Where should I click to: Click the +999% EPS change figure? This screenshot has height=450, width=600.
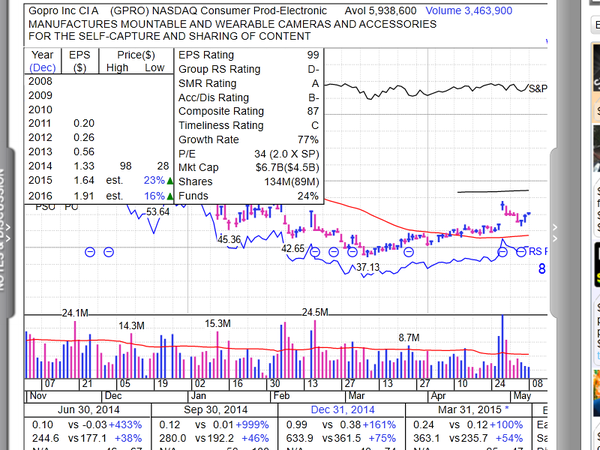tap(252, 425)
